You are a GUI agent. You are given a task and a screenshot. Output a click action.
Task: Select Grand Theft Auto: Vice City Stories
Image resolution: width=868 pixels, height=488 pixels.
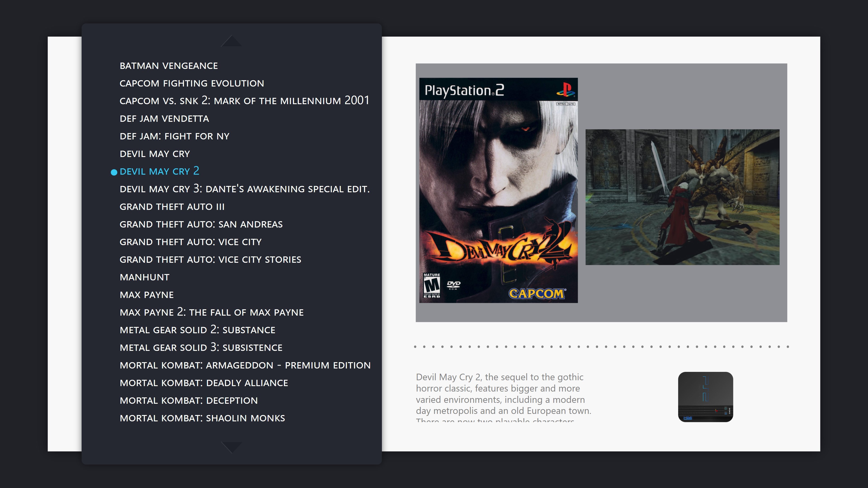click(211, 259)
